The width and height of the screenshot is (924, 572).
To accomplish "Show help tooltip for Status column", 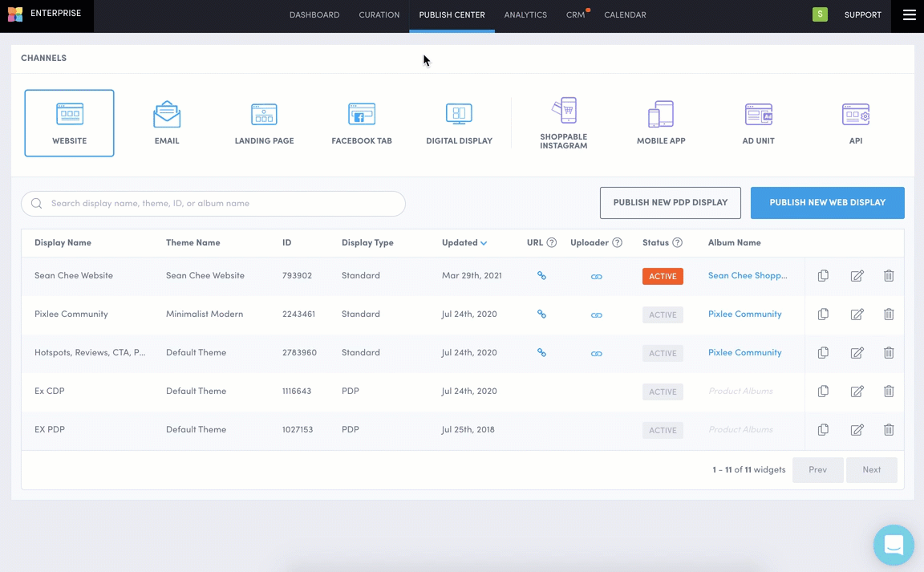I will pyautogui.click(x=678, y=242).
